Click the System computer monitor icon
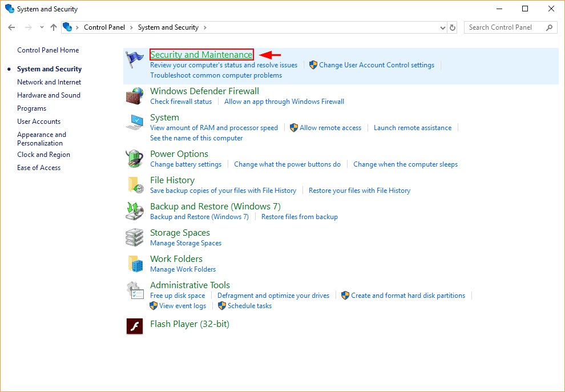The image size is (565, 392). [135, 123]
